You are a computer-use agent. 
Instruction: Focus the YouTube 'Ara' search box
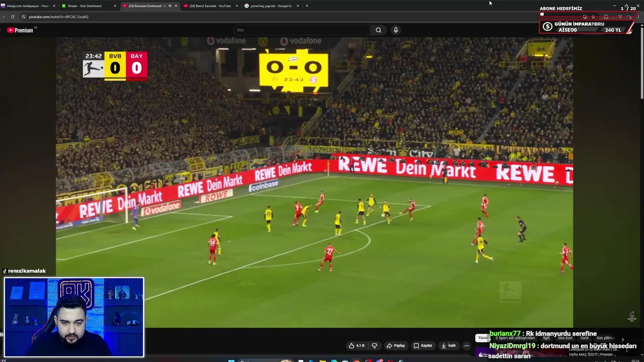pyautogui.click(x=302, y=30)
